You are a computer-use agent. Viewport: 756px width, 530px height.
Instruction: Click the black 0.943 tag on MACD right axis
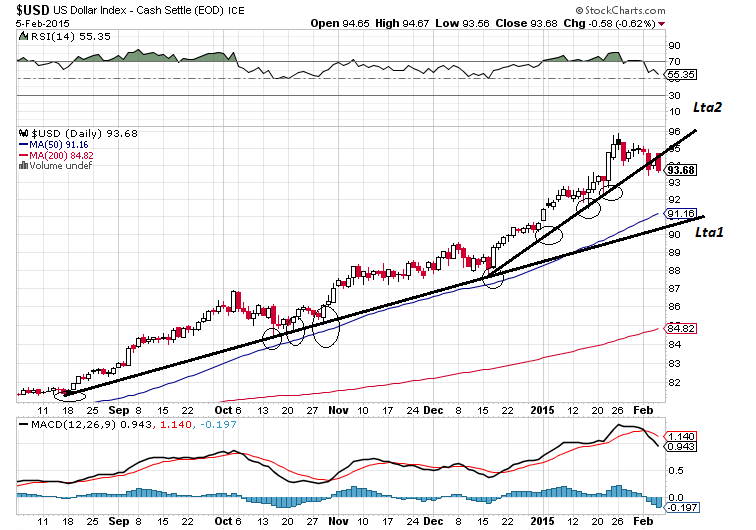(x=681, y=447)
